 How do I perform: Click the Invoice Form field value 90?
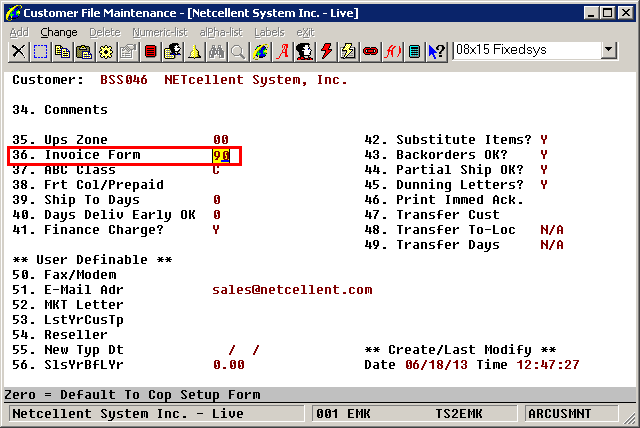[221, 155]
